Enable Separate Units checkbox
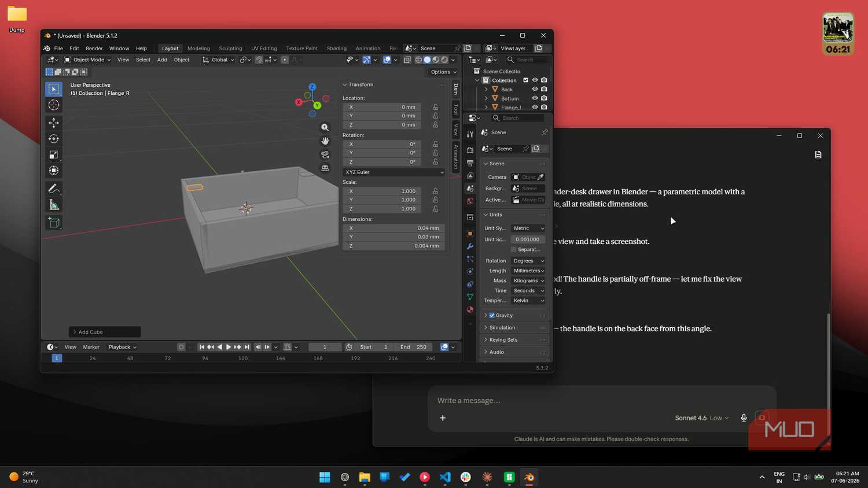This screenshot has height=488, width=868. 513,250
